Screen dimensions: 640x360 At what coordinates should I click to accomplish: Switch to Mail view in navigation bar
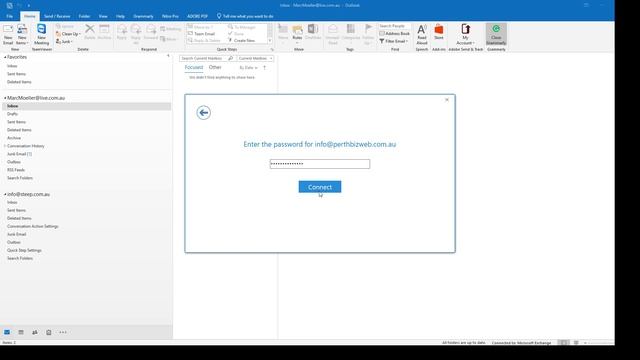[x=7, y=332]
